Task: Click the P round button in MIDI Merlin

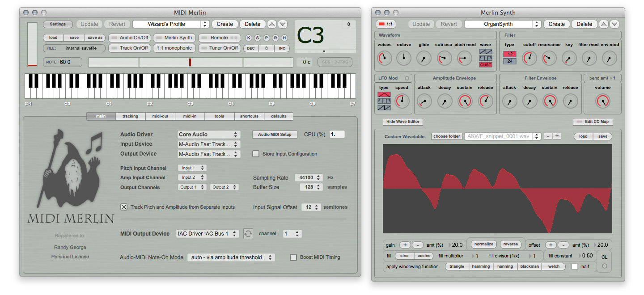Action: pos(267,38)
